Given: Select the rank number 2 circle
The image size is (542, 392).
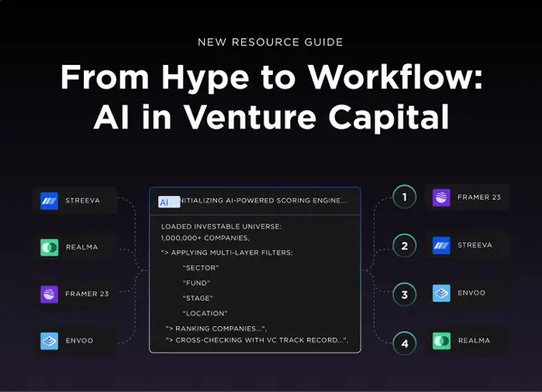Looking at the screenshot, I should click(x=405, y=246).
